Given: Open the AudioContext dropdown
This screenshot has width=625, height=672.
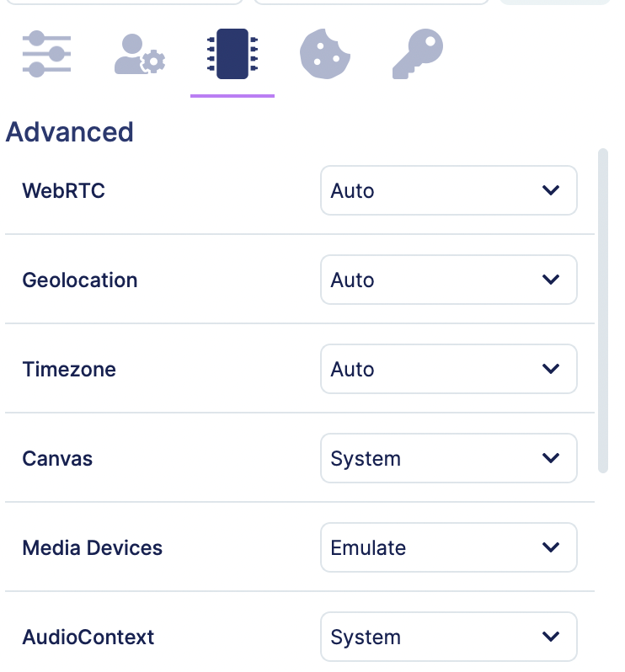Looking at the screenshot, I should point(449,637).
